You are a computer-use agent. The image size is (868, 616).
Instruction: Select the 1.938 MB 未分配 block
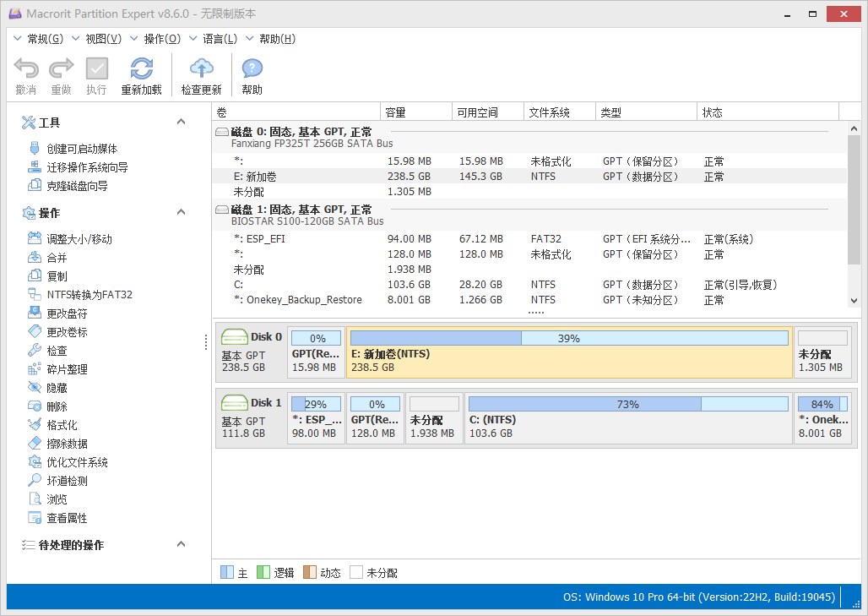point(435,418)
